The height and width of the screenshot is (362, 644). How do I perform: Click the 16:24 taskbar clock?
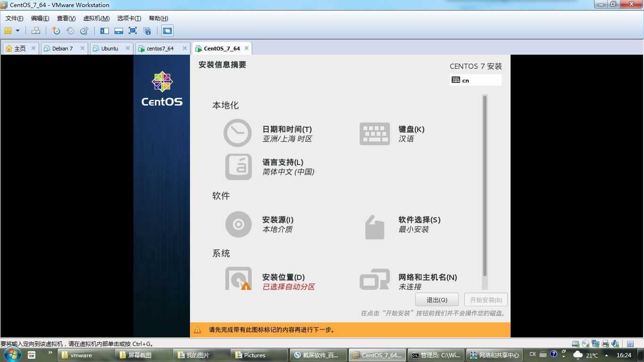[x=624, y=355]
